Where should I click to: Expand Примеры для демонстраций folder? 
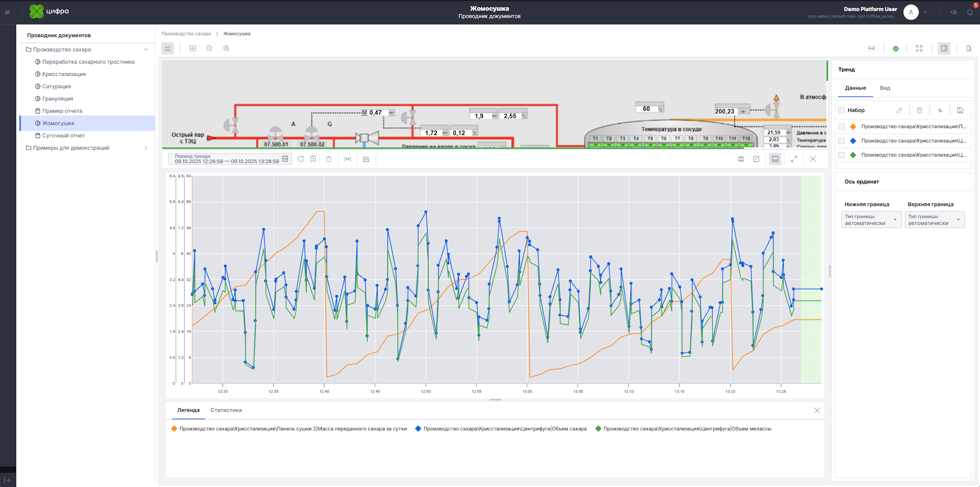click(x=145, y=148)
